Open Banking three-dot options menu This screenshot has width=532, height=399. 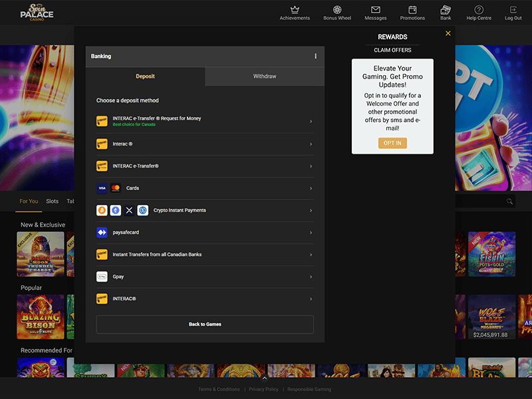click(315, 56)
